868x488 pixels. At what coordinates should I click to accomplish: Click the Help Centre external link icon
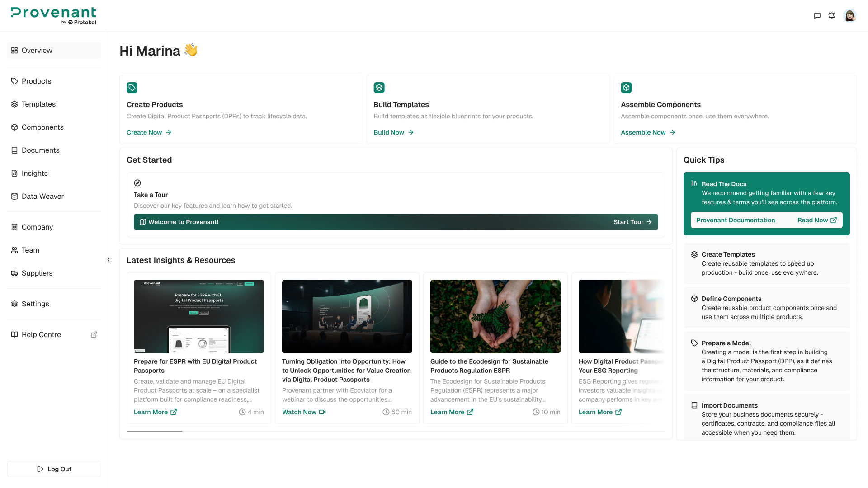[x=94, y=335]
